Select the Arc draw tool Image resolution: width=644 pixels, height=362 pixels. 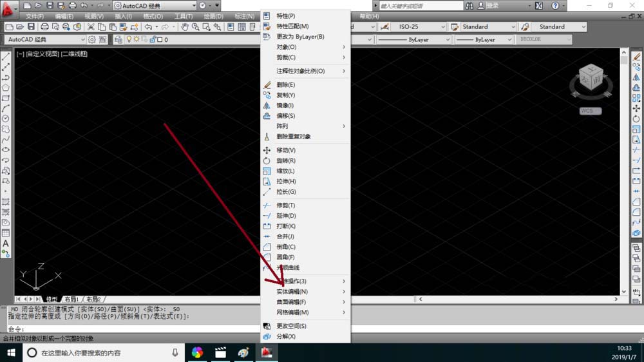click(x=6, y=108)
